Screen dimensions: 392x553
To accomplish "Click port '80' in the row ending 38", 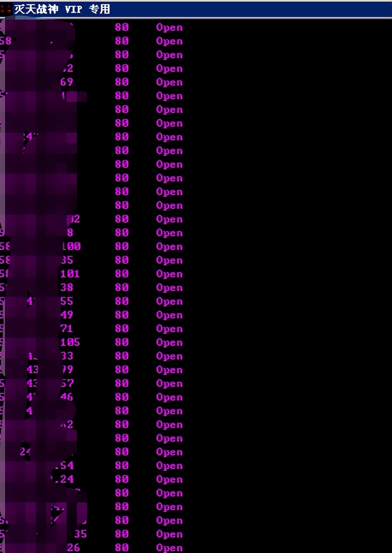I will click(x=122, y=288).
